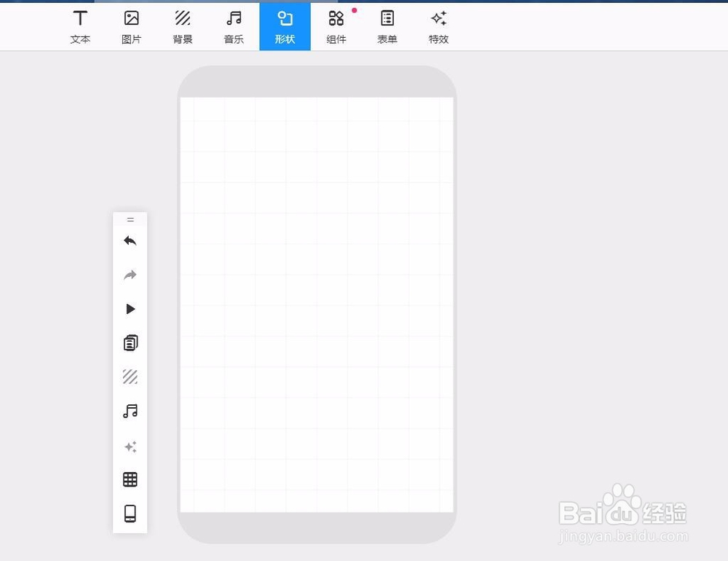The width and height of the screenshot is (728, 561).
Task: Click the page copy icon in side toolbar
Action: coord(130,343)
